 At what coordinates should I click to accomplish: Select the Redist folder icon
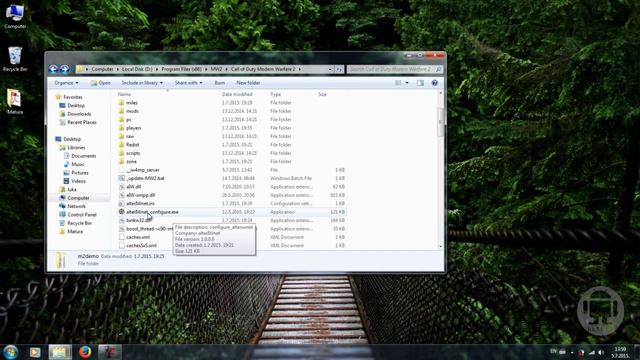(x=121, y=144)
